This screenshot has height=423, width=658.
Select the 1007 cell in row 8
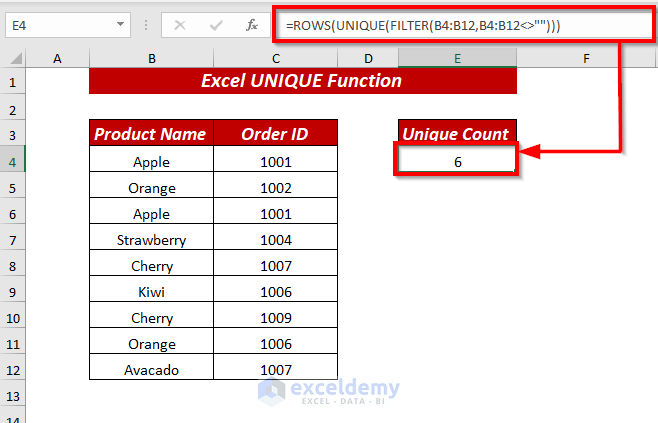click(x=276, y=263)
